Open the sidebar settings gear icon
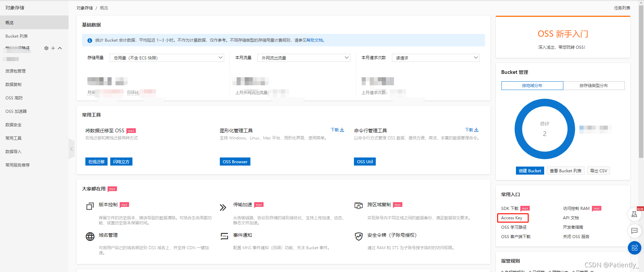Image resolution: width=644 pixels, height=272 pixels. 46,48
